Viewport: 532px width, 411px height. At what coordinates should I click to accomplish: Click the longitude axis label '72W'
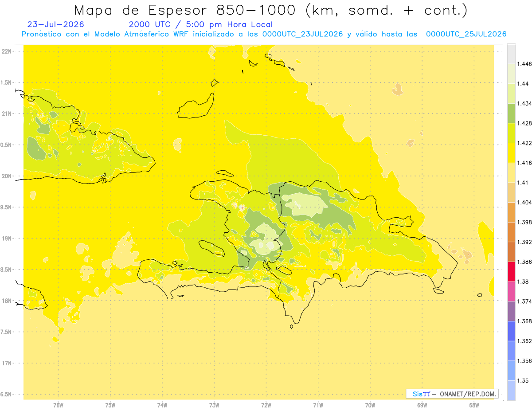266,405
